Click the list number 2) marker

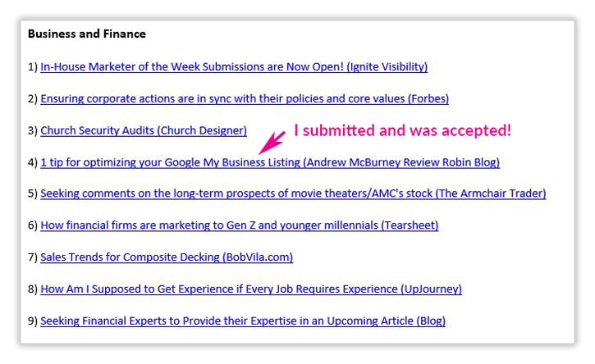point(33,98)
